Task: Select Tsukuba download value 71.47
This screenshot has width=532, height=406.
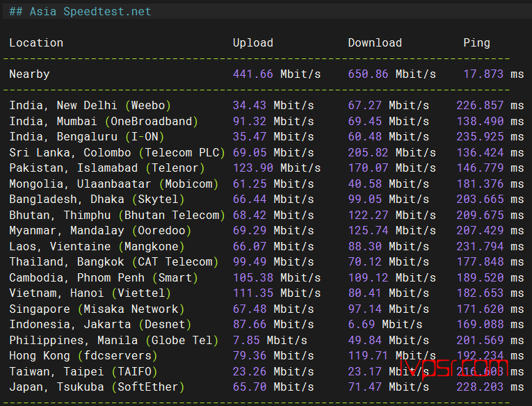Action: (364, 387)
